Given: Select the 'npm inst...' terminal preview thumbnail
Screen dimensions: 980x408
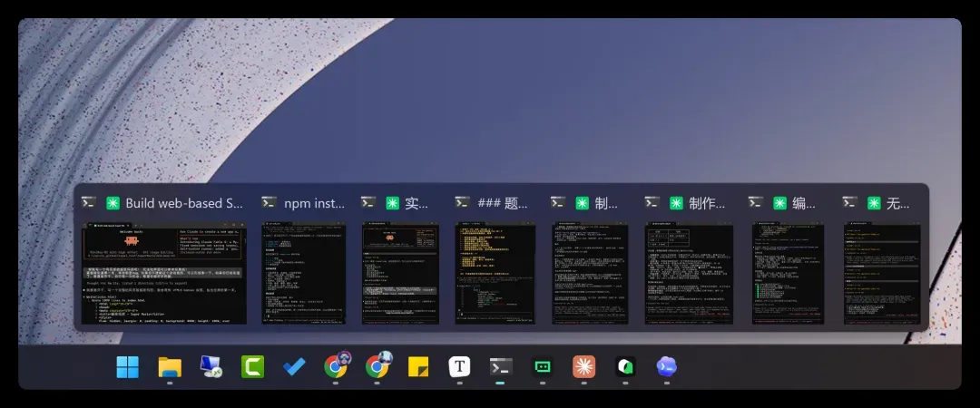Looking at the screenshot, I should pyautogui.click(x=304, y=274).
